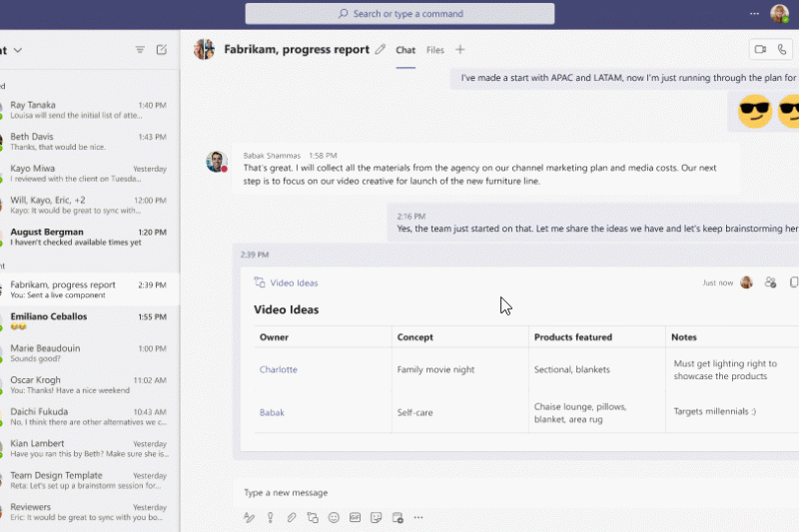The image size is (799, 532).
Task: Insert a live component in compose toolbar
Action: pyautogui.click(x=313, y=518)
